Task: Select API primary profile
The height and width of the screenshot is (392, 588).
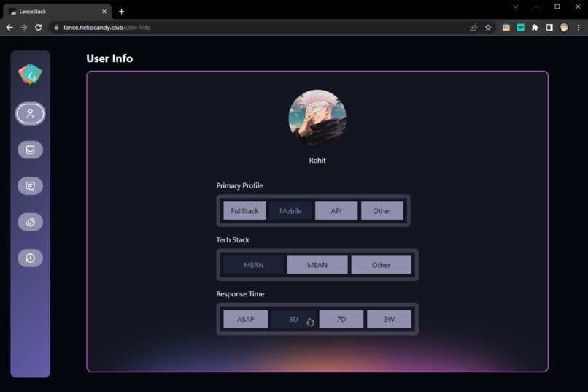Action: pos(336,211)
